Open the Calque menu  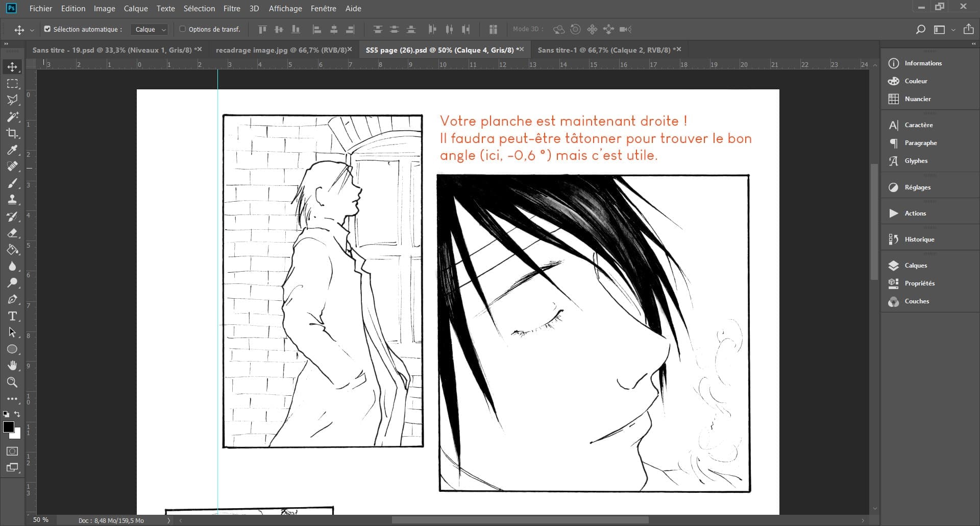136,8
